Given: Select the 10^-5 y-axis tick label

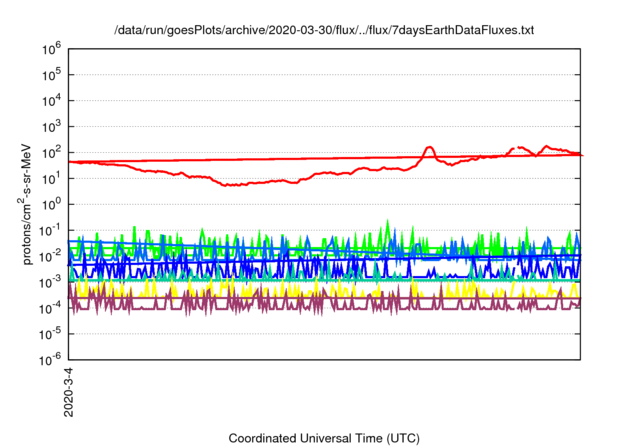Looking at the screenshot, I should (50, 333).
